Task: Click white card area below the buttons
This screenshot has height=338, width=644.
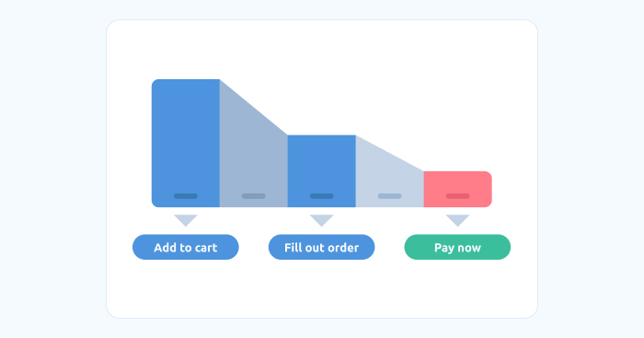Action: [322, 288]
